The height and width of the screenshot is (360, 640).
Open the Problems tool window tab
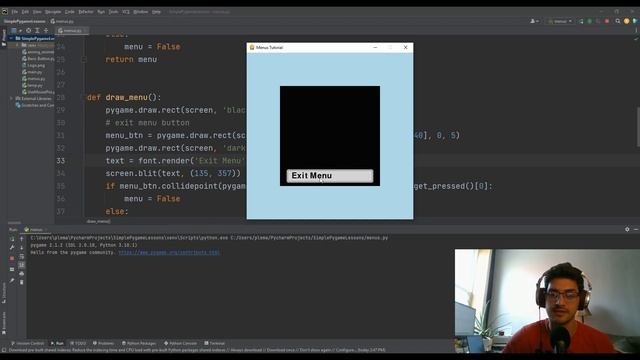pos(104,343)
